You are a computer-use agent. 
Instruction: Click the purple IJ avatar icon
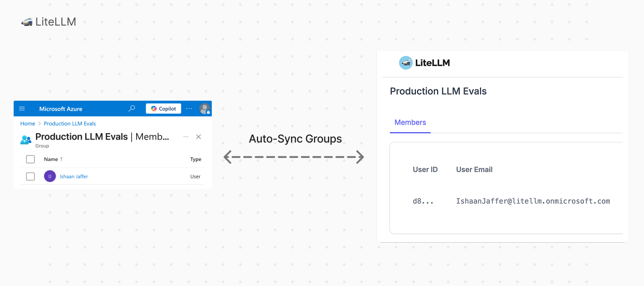pyautogui.click(x=50, y=177)
